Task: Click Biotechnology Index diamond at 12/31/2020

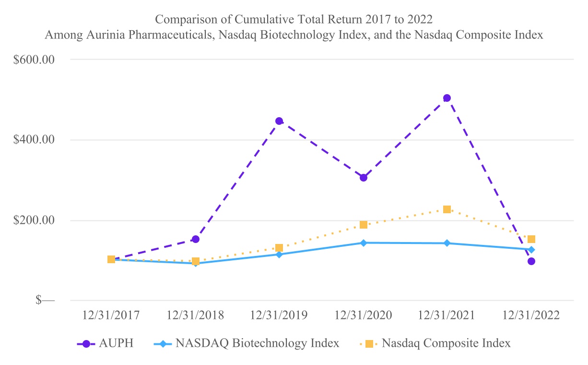Action: tap(364, 243)
